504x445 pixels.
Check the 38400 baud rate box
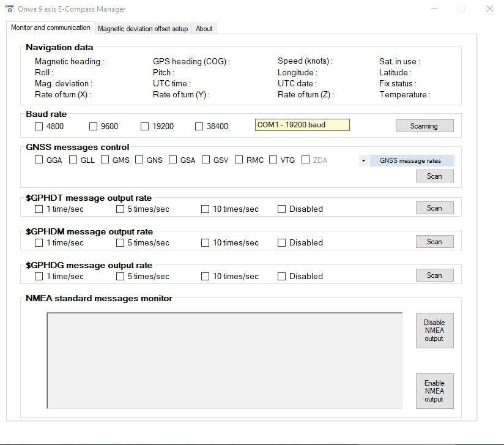pos(199,127)
